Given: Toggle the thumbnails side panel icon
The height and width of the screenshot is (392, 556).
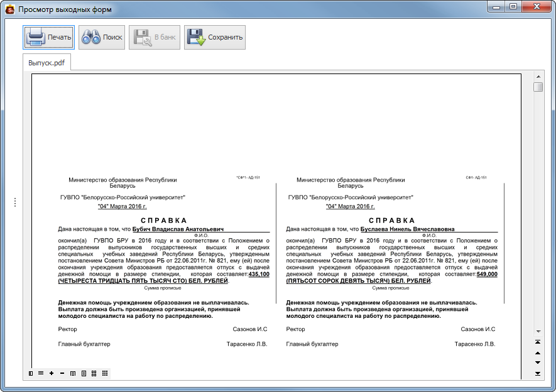Looking at the screenshot, I should [x=31, y=373].
